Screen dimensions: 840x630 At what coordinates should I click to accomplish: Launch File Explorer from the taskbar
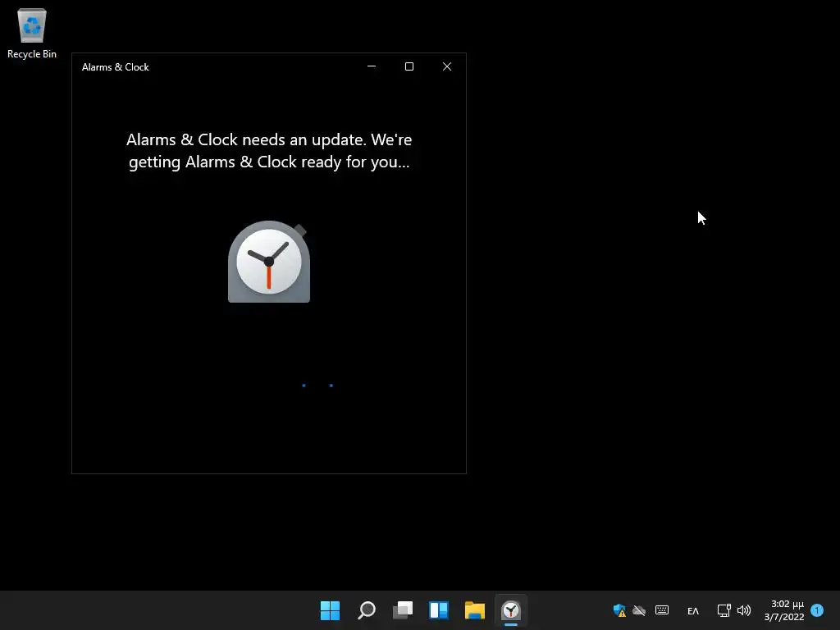(x=475, y=610)
